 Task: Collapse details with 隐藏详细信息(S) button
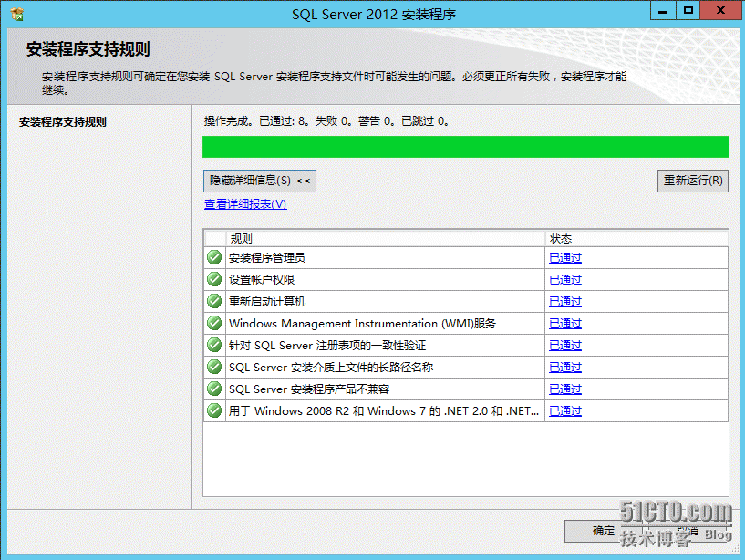click(259, 181)
